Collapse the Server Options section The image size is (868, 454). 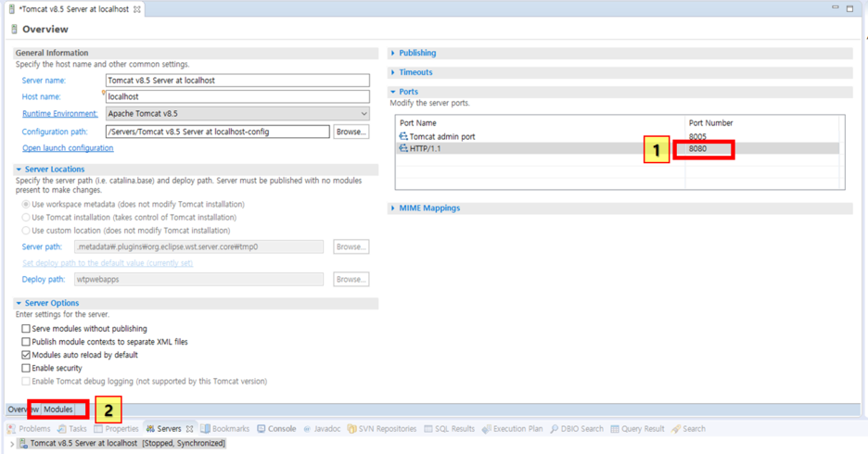[x=19, y=303]
